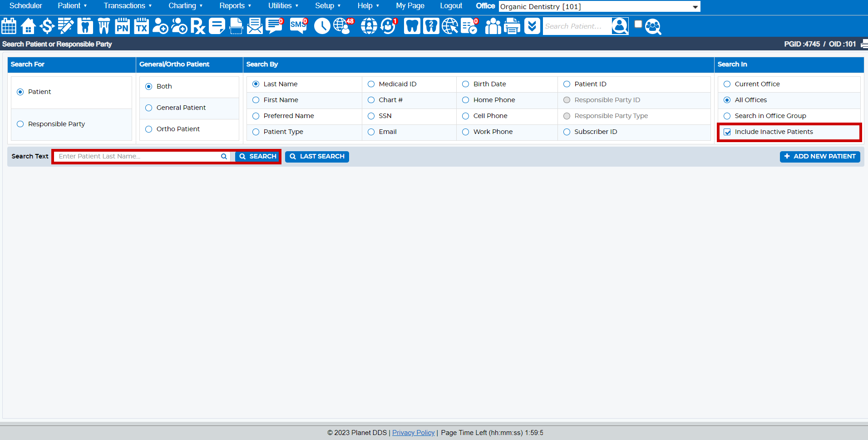Viewport: 868px width, 440px height.
Task: Click the notes pencil icon
Action: (66, 26)
